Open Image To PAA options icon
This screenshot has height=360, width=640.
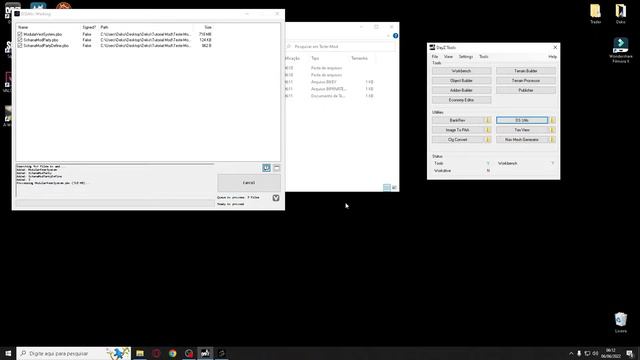[x=487, y=130]
